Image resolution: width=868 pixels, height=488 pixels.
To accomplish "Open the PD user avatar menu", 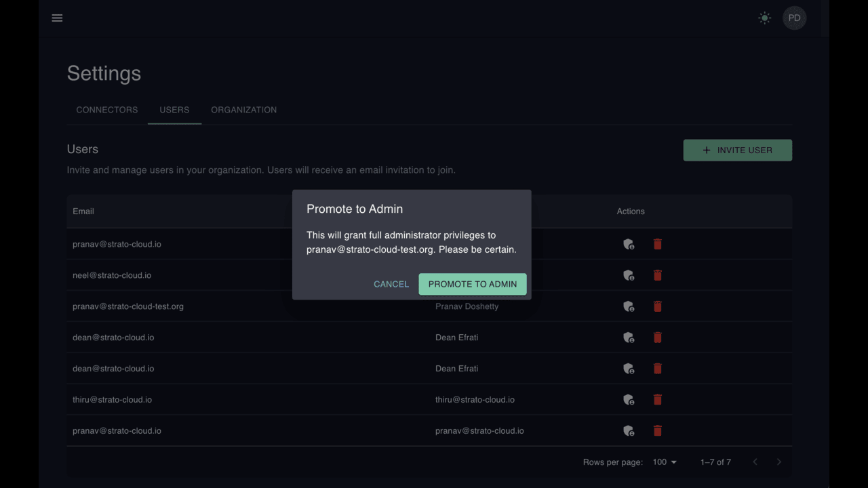I will [x=794, y=18].
